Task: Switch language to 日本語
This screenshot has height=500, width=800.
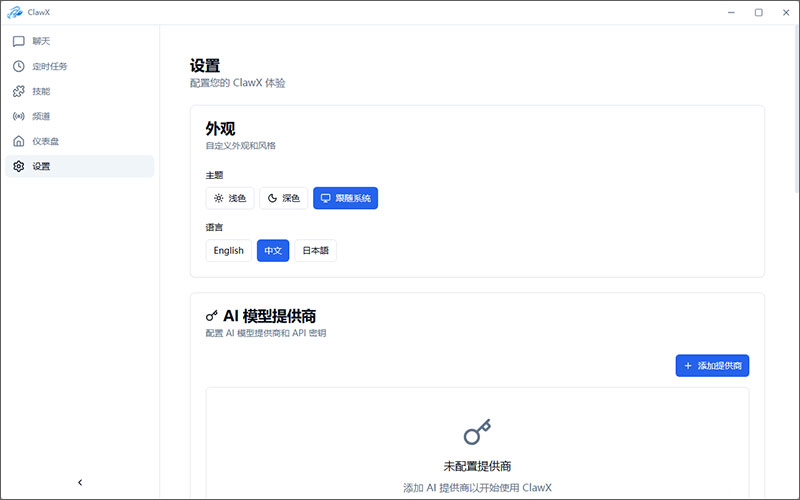Action: (x=315, y=251)
